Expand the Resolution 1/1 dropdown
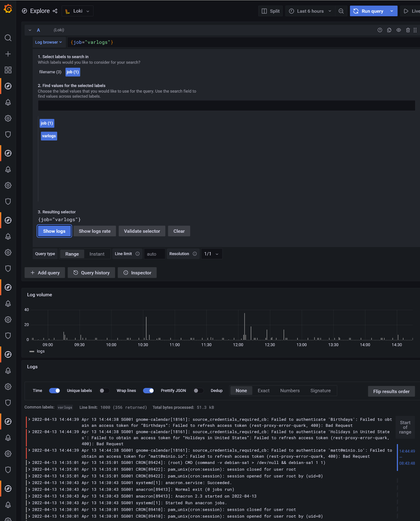Screen dimensions: 420x521 [211, 254]
